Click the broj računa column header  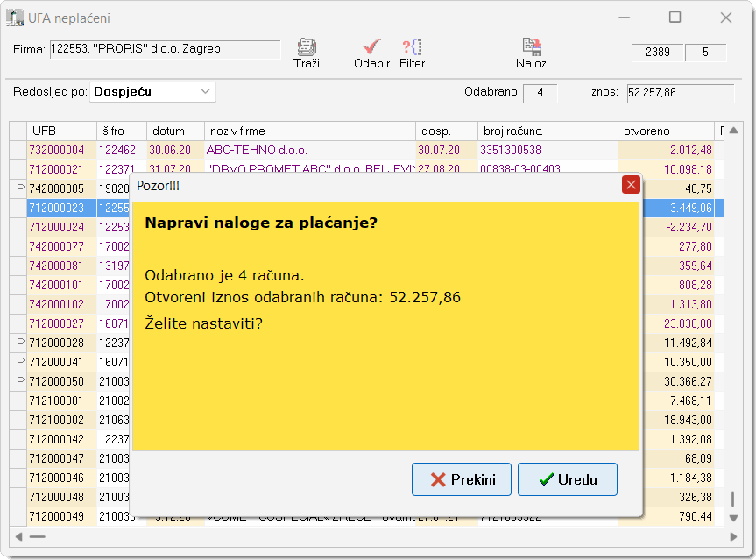coord(548,131)
